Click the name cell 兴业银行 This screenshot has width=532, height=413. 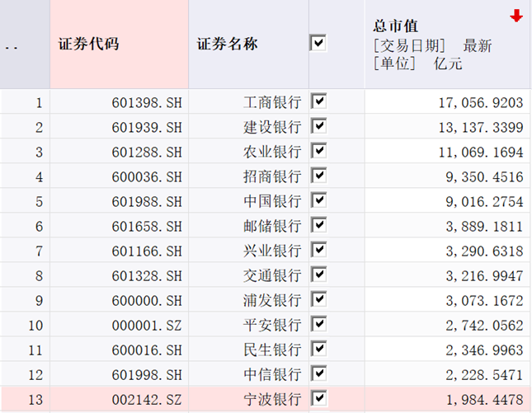pos(248,251)
